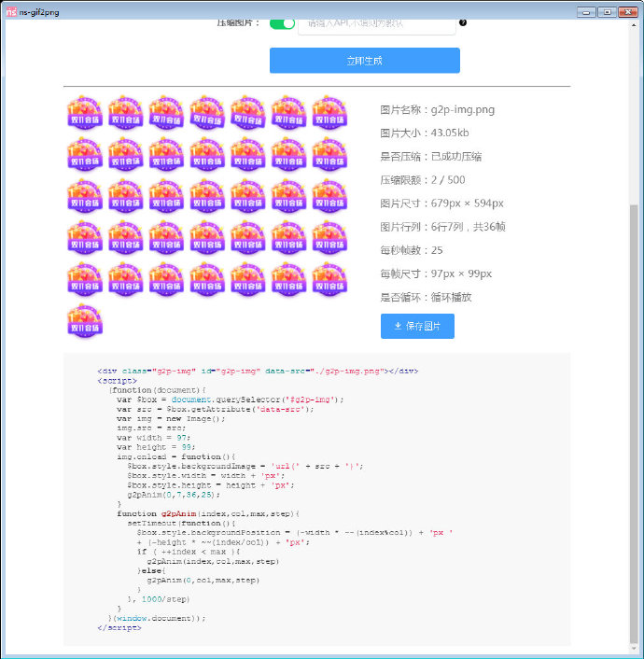Click the text 每秒帧数：25

tap(411, 250)
